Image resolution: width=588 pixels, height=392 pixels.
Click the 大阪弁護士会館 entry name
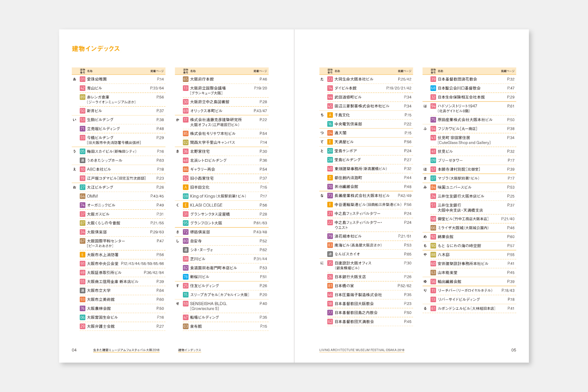[x=101, y=327]
